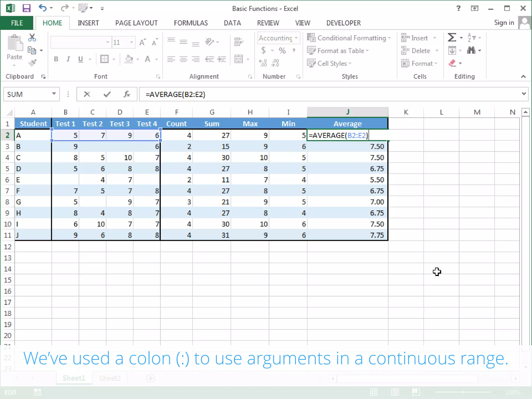This screenshot has height=399, width=532.
Task: Collapse the ribbon with the caret
Action: point(523,76)
